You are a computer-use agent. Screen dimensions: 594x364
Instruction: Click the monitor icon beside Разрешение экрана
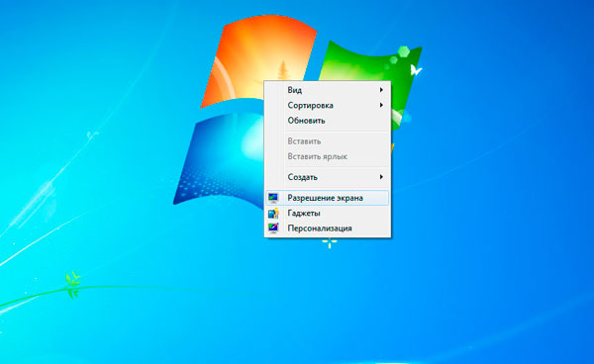pyautogui.click(x=273, y=198)
